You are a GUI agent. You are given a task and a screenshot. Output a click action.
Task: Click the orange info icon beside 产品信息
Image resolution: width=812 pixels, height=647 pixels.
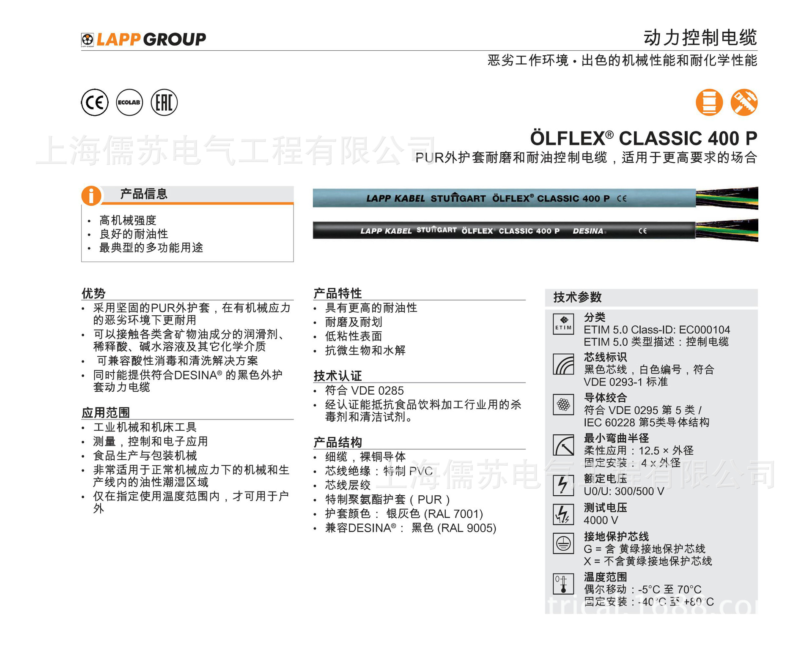pos(91,196)
